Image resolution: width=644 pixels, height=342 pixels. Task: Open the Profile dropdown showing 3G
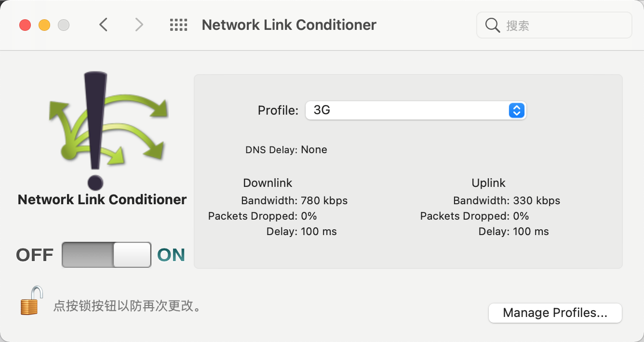coord(416,110)
